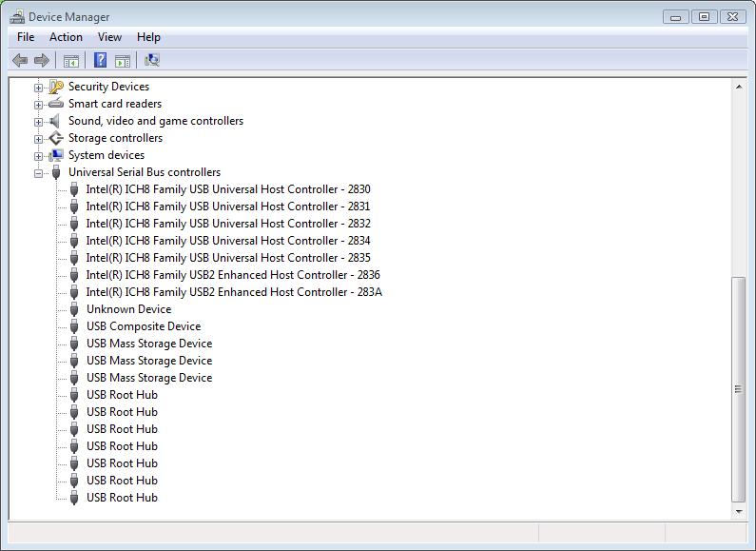The height and width of the screenshot is (551, 756).
Task: Select the System devices label
Action: 107,155
